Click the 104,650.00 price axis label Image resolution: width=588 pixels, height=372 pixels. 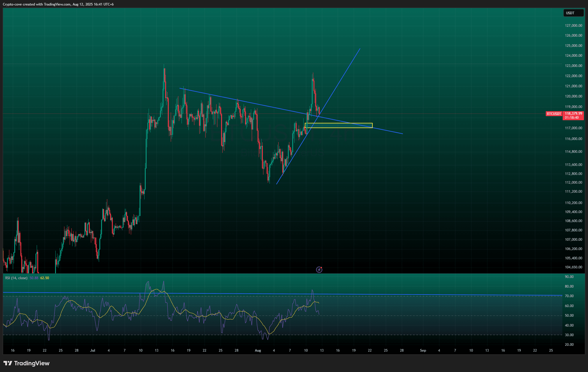[x=573, y=267]
